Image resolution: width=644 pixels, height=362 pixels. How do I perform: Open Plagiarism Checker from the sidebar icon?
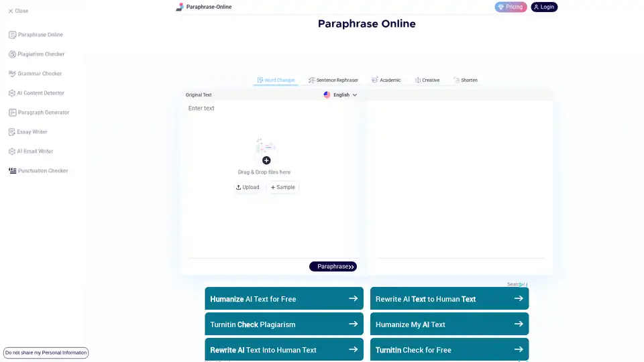[x=12, y=54]
